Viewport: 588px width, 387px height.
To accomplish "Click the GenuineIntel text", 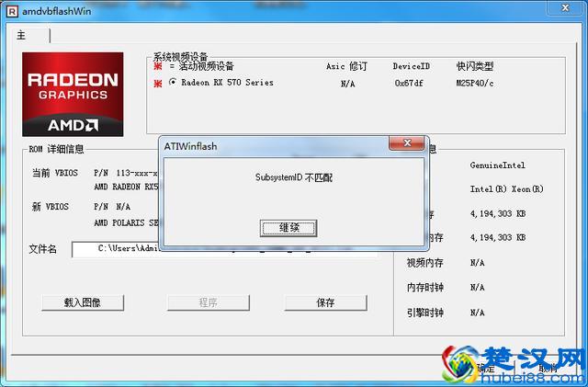I will [x=498, y=165].
